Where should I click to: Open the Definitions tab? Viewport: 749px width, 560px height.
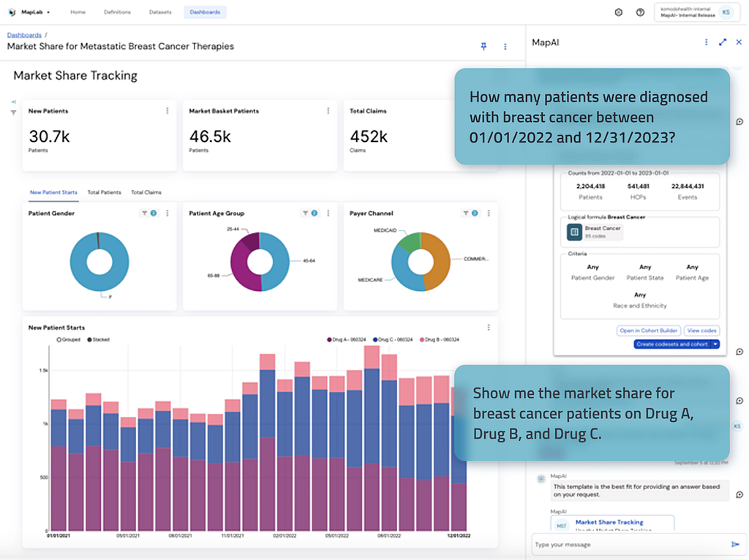click(x=117, y=12)
